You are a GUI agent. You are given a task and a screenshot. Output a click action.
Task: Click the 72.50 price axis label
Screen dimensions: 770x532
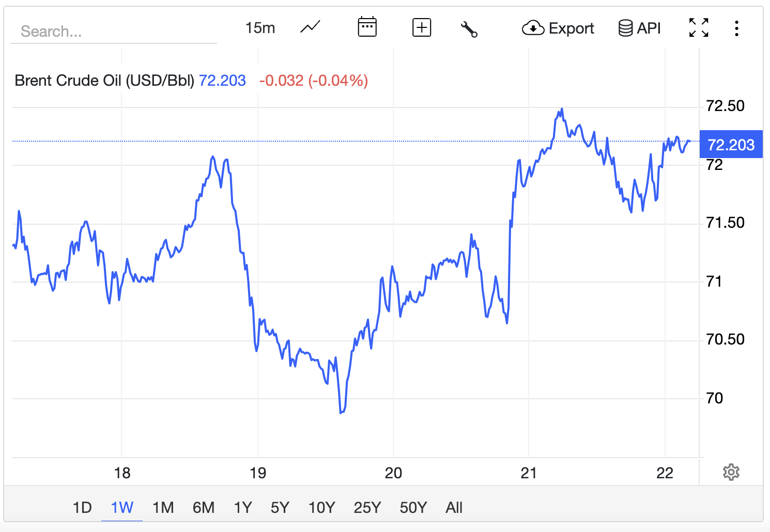pos(725,106)
